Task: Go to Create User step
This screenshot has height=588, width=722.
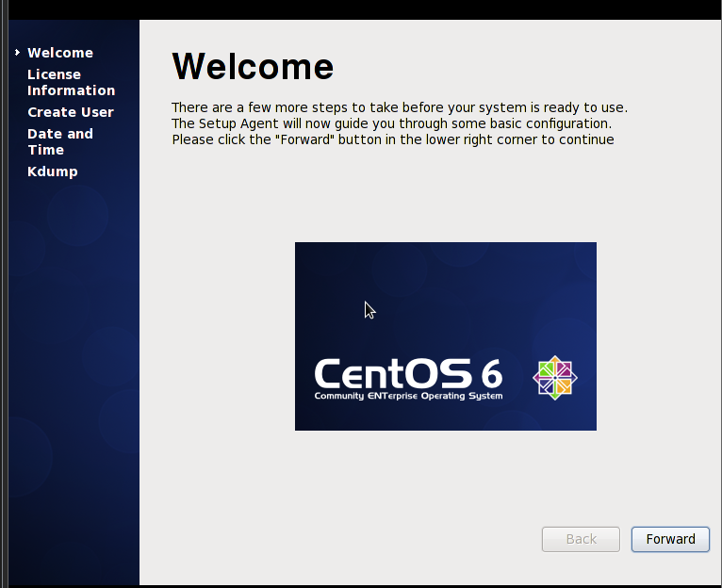Action: [71, 112]
